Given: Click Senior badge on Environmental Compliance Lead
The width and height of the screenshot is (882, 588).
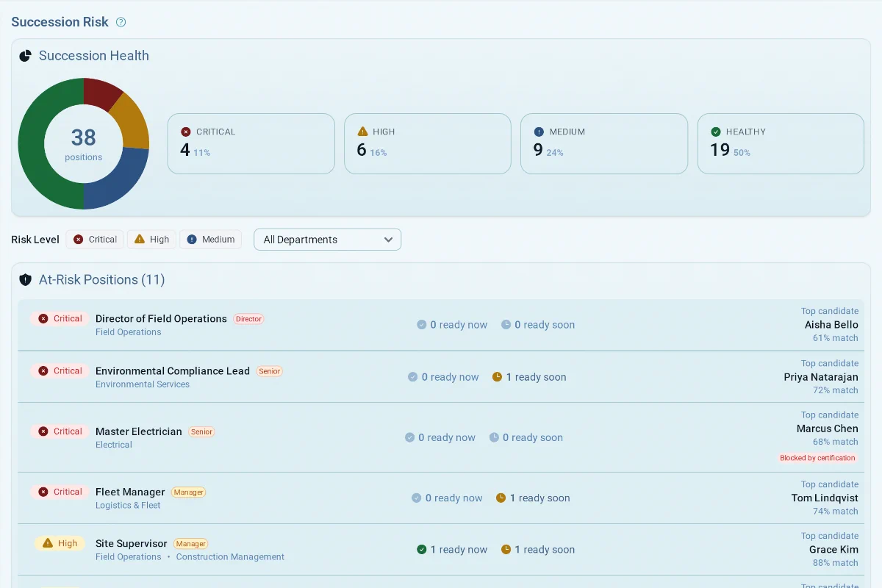Looking at the screenshot, I should [x=270, y=371].
